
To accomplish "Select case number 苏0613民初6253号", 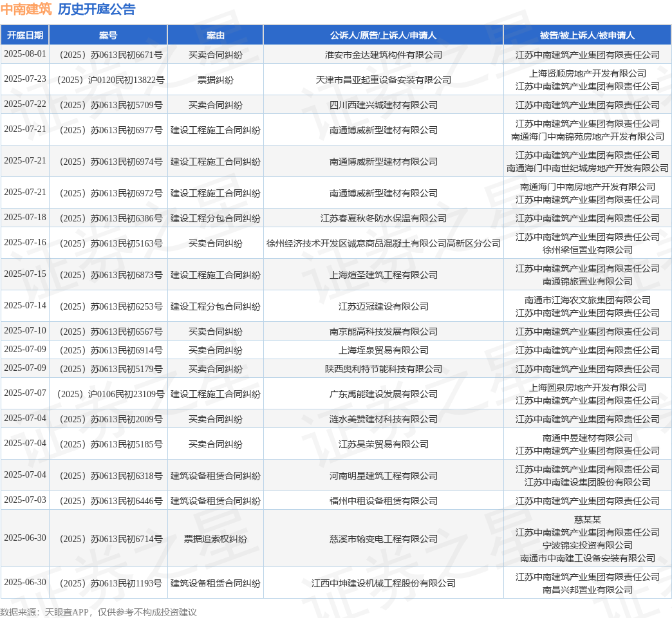I will coord(111,306).
